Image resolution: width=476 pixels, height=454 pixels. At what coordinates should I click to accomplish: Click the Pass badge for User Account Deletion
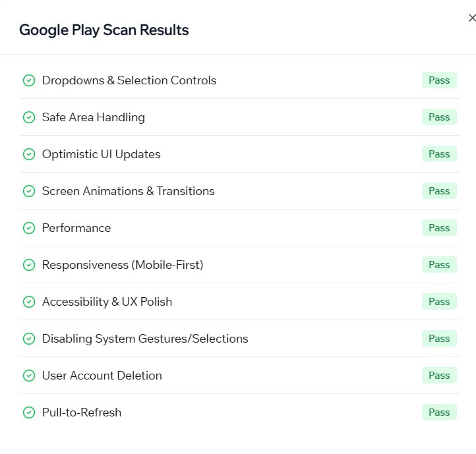[x=439, y=376]
